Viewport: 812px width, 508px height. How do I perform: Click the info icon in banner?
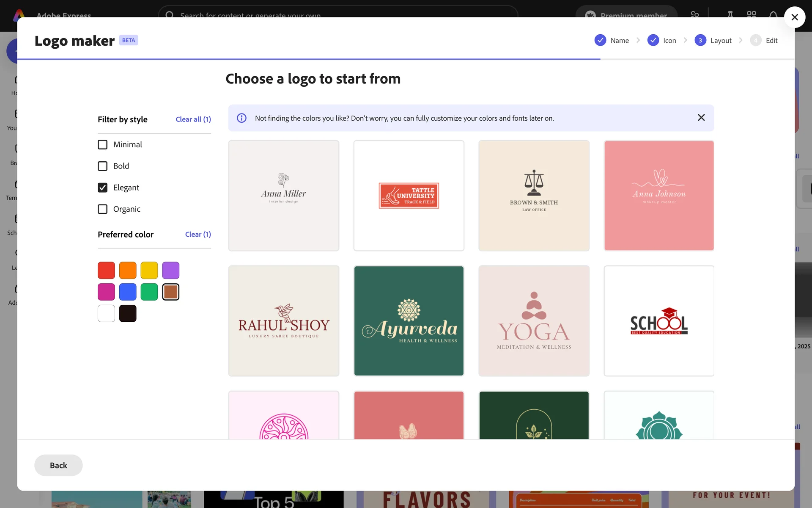click(x=241, y=118)
